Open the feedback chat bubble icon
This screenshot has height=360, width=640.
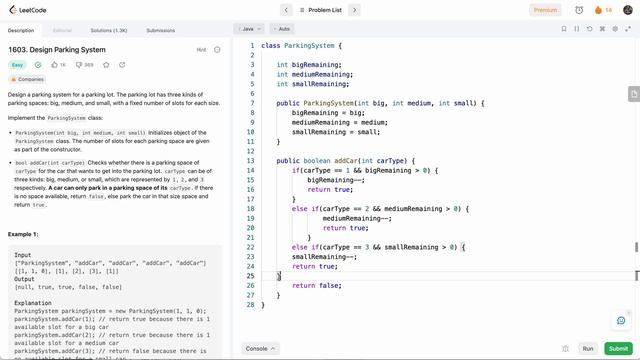coord(621,320)
